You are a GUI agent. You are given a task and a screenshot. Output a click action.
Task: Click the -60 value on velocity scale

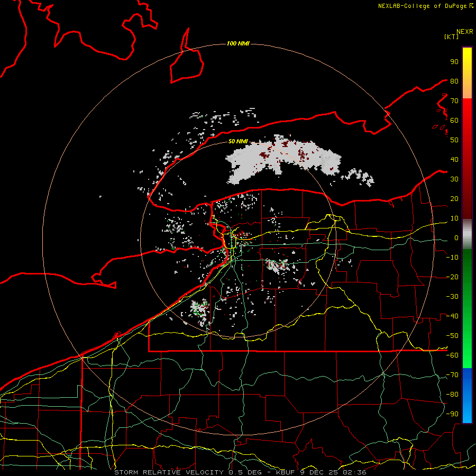click(452, 355)
